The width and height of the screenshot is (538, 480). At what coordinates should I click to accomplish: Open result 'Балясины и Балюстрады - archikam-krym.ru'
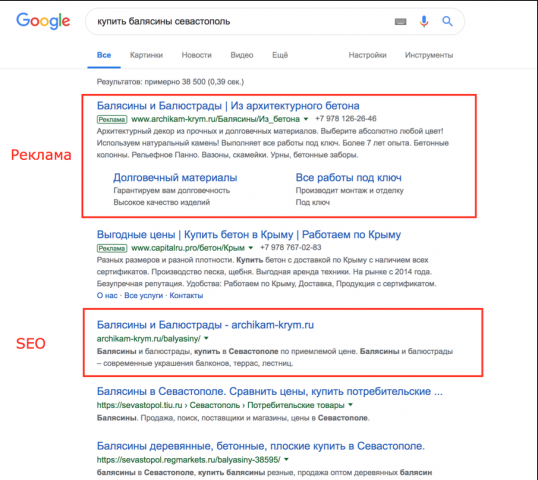[205, 325]
